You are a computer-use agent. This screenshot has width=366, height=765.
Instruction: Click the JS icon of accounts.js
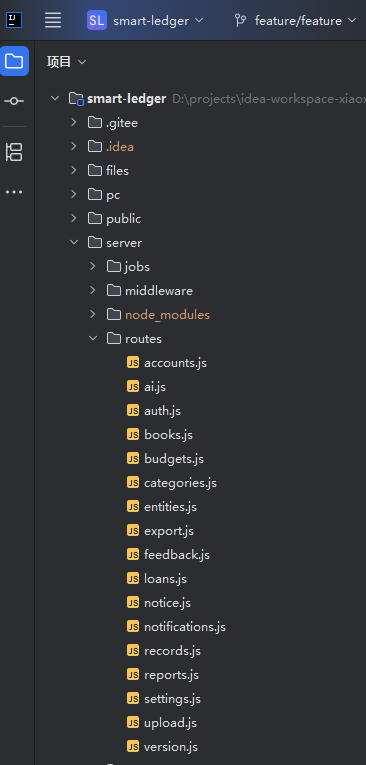(133, 362)
